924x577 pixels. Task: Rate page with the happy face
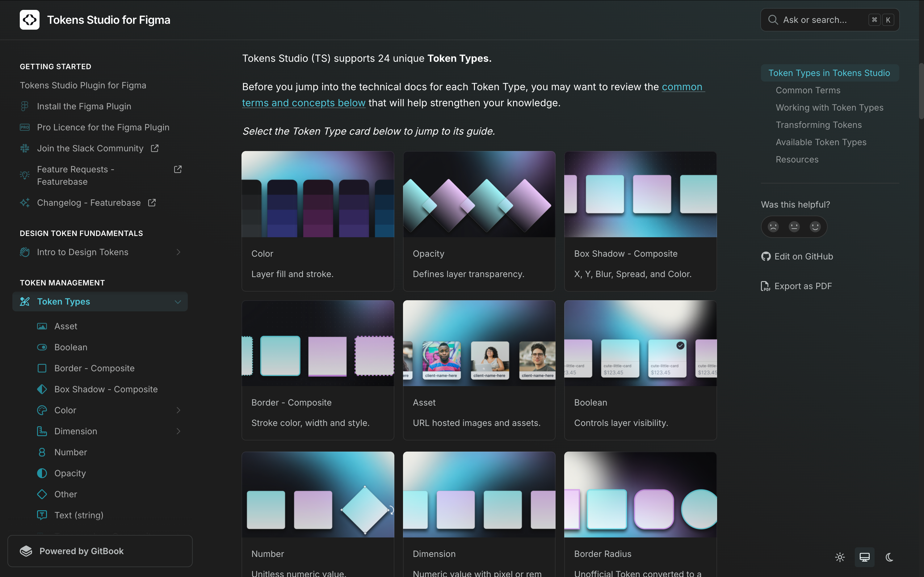tap(815, 227)
